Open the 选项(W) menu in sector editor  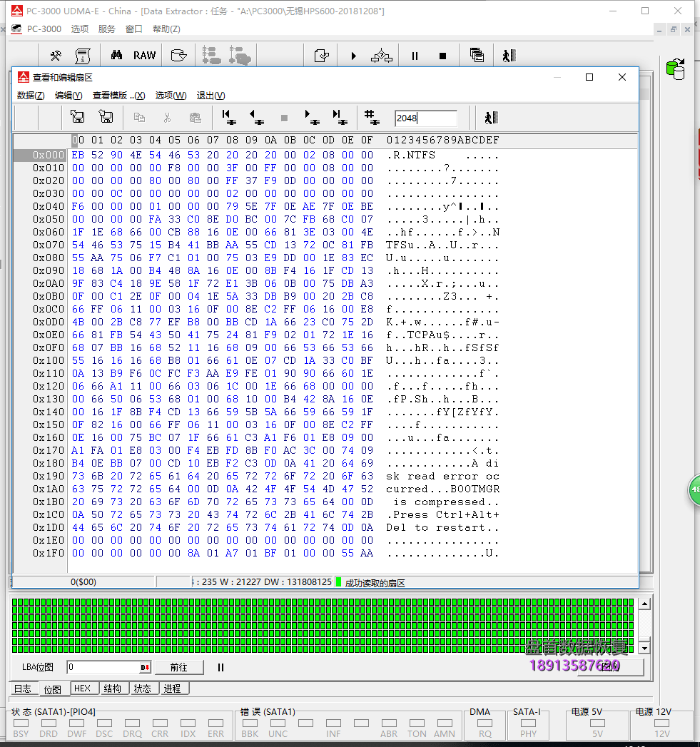(x=171, y=96)
